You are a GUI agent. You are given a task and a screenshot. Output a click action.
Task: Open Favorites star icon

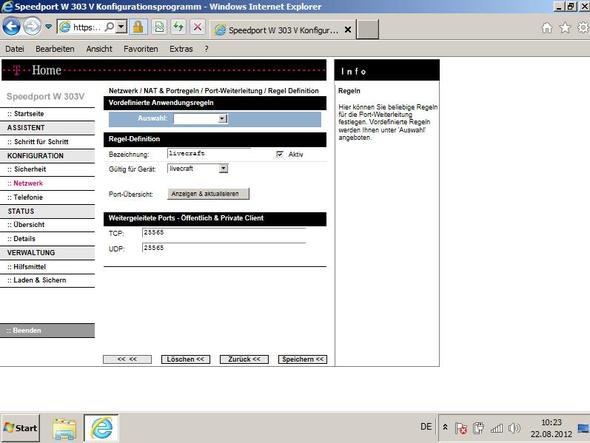[565, 27]
